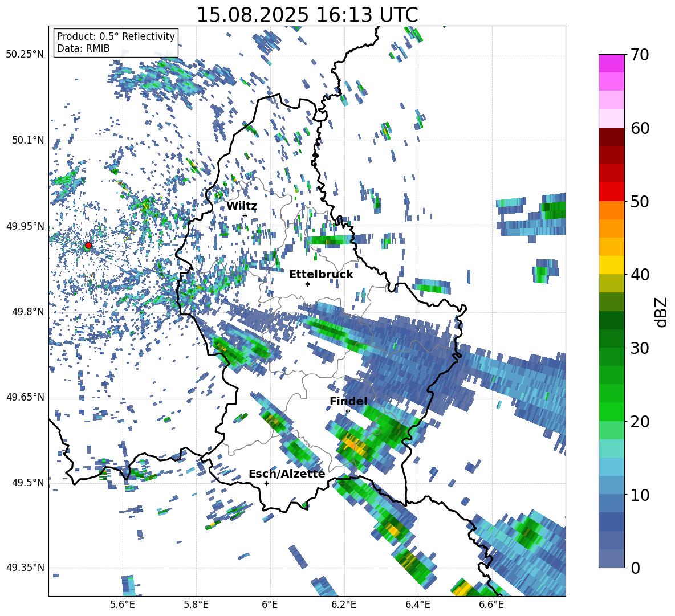
Task: Click the 6.4°E longitude label
Action: click(418, 605)
